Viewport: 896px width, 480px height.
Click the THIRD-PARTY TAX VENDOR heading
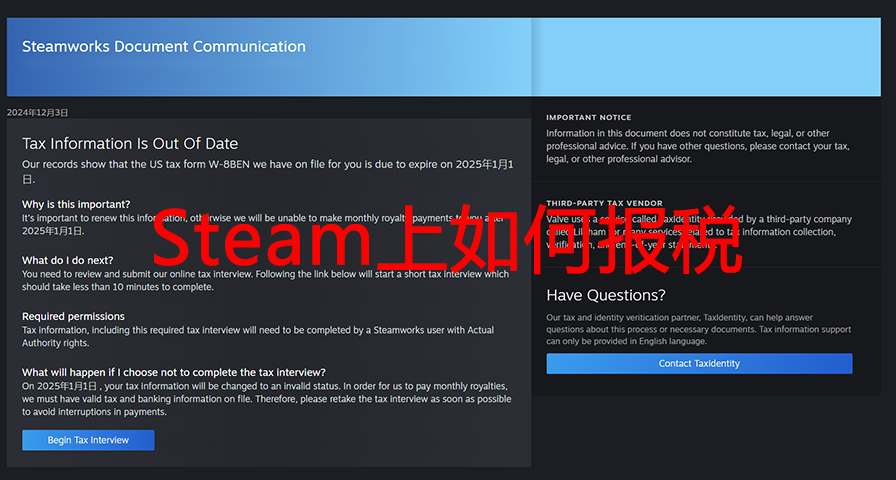tap(604, 203)
